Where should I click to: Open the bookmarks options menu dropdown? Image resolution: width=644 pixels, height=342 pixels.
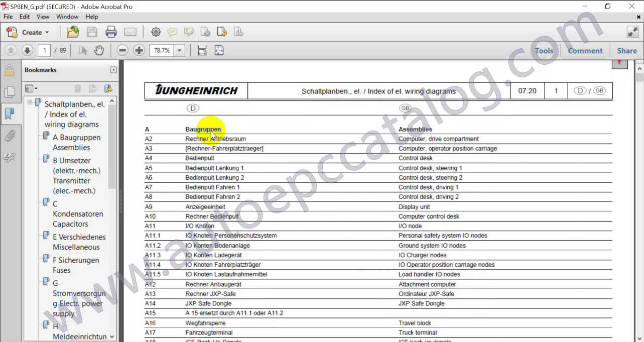[x=31, y=88]
